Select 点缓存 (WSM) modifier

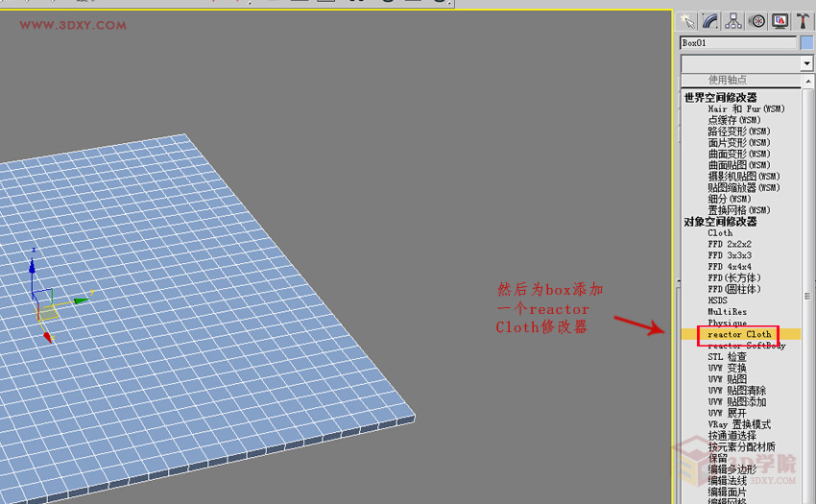(x=733, y=120)
